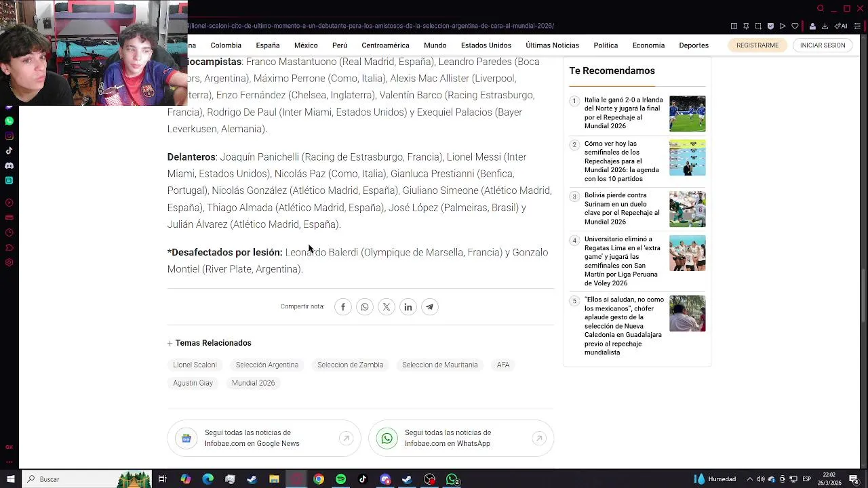
Task: Open Universitario eliminó a Regatas Lima article
Action: (x=622, y=261)
